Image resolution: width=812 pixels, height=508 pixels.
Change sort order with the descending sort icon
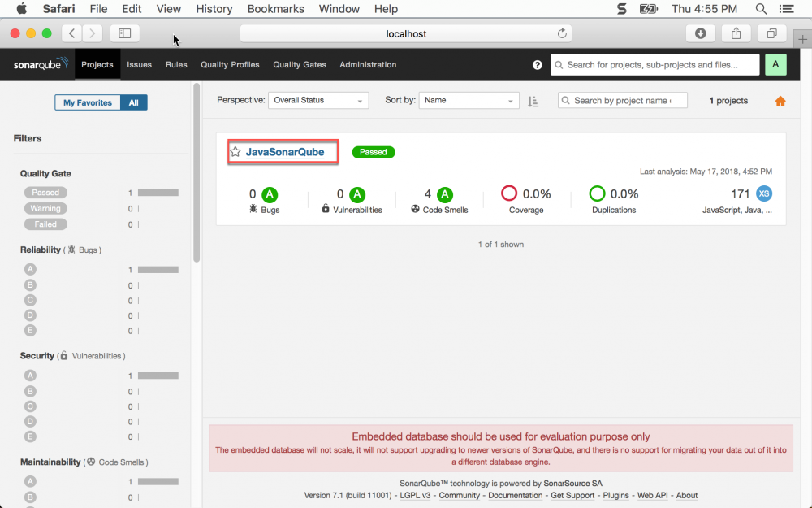pos(533,101)
